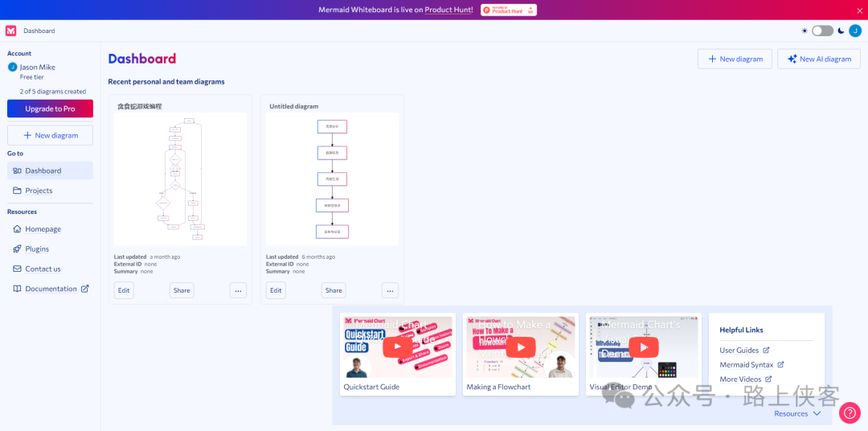The height and width of the screenshot is (431, 868).
Task: Share the Untitled diagram
Action: pyautogui.click(x=334, y=290)
